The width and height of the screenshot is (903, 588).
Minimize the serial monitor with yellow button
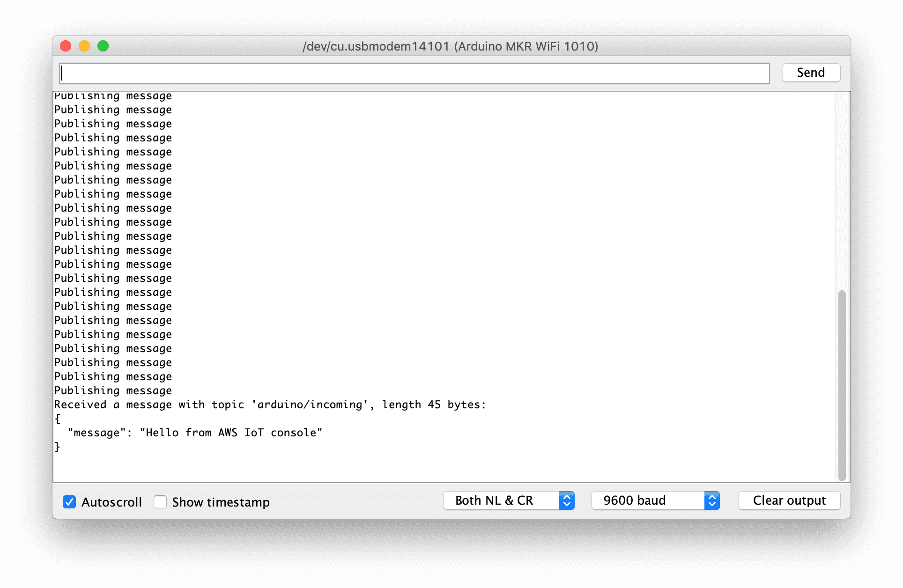click(84, 46)
